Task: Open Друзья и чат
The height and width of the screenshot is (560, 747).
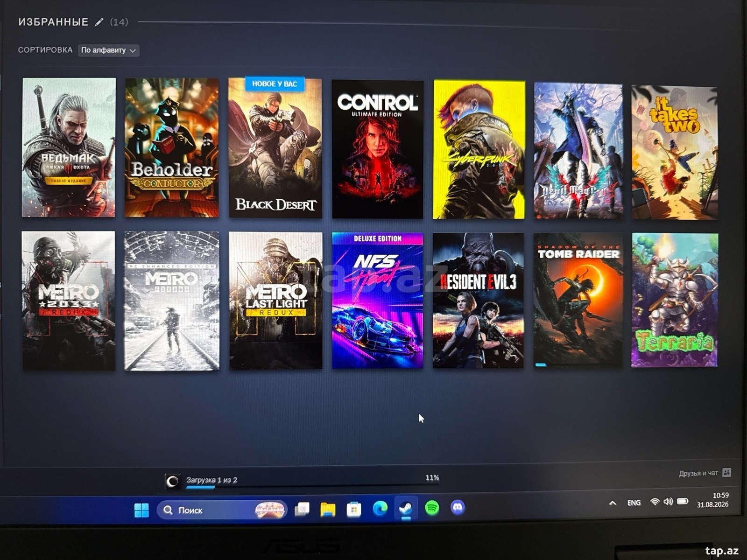Action: pos(698,473)
